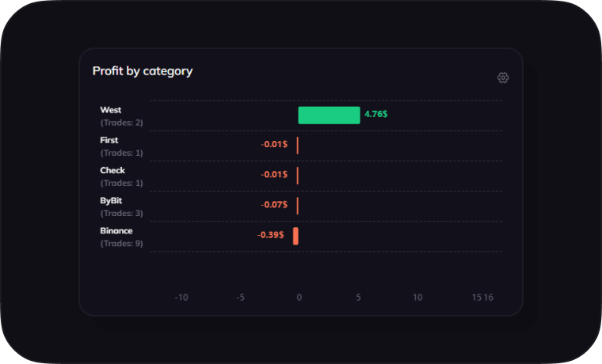Open the chart settings gear icon
Viewport: 602px width, 364px height.
[503, 78]
